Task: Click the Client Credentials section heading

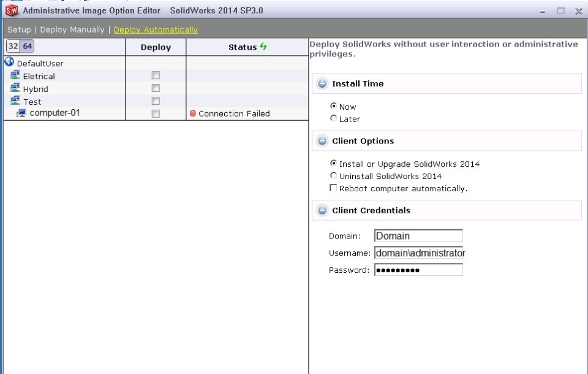Action: coord(371,210)
